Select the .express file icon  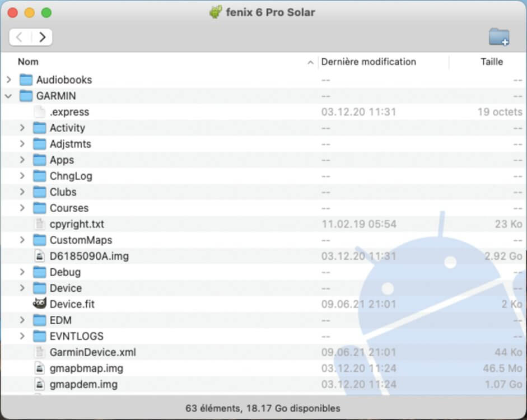click(39, 112)
